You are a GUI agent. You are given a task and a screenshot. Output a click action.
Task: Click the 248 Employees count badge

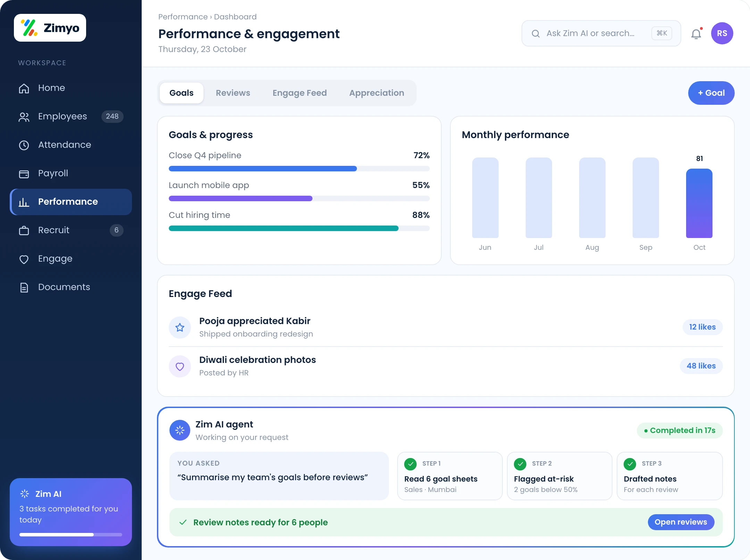tap(112, 117)
